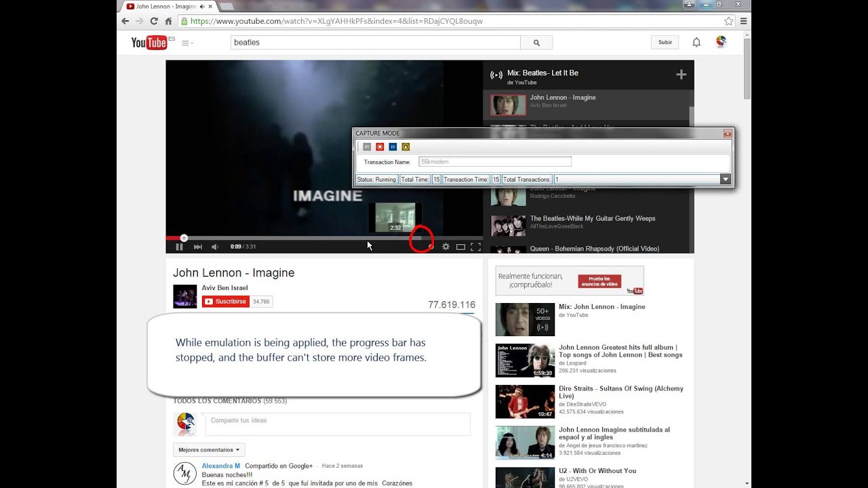Click the video progress bar scrubber handle
This screenshot has width=868, height=488.
tap(184, 238)
